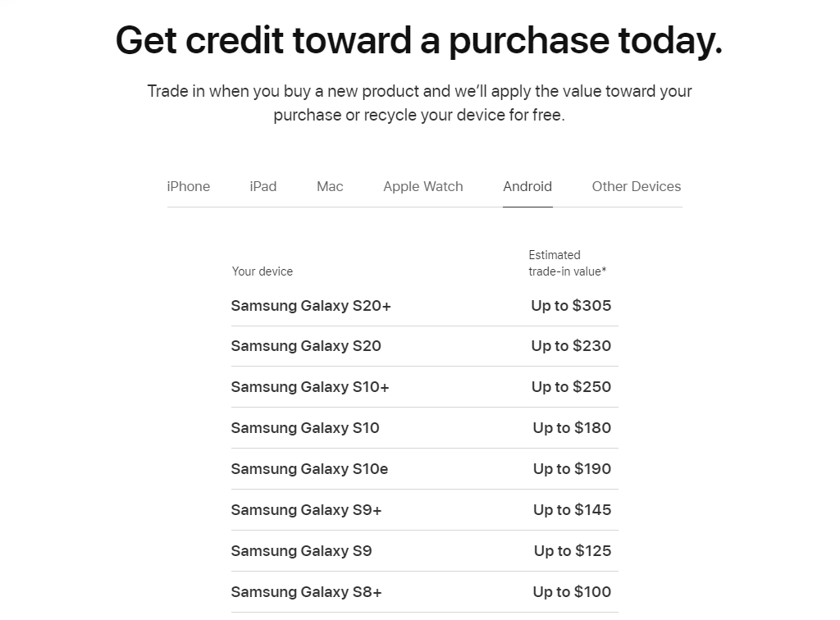Select the Android tab
This screenshot has height=620, width=840.
click(x=527, y=186)
